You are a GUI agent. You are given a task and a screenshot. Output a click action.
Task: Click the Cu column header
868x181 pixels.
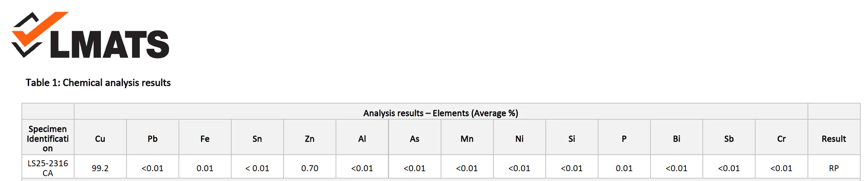click(100, 139)
